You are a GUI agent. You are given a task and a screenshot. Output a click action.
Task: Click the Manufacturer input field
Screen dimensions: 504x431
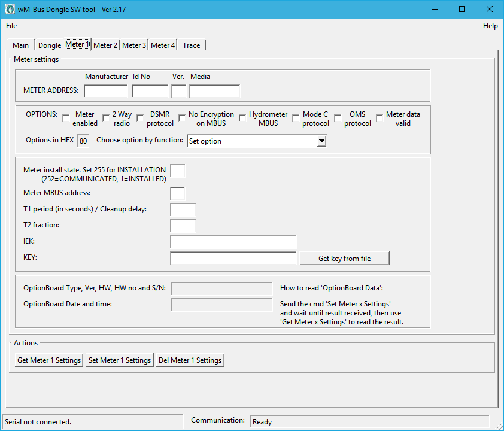click(106, 91)
